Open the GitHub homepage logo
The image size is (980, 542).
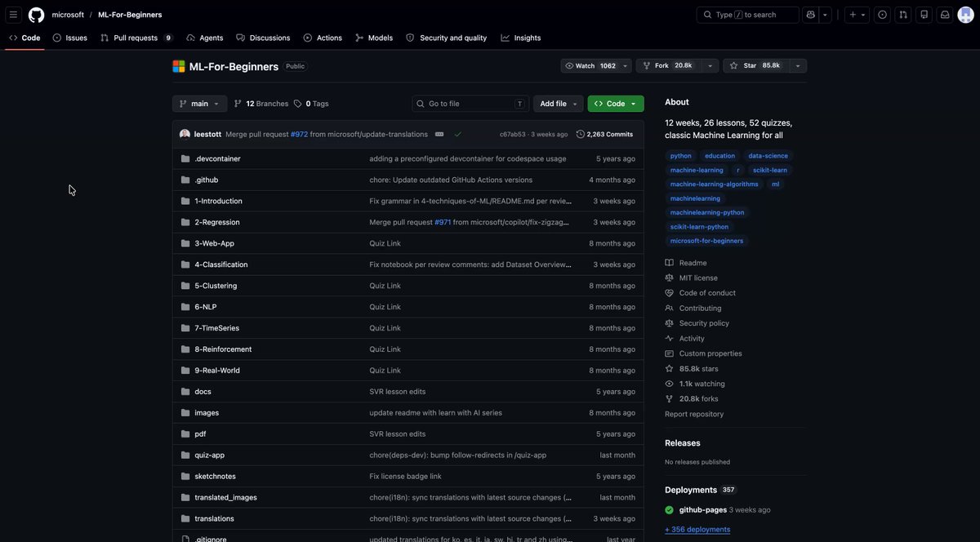tap(36, 15)
